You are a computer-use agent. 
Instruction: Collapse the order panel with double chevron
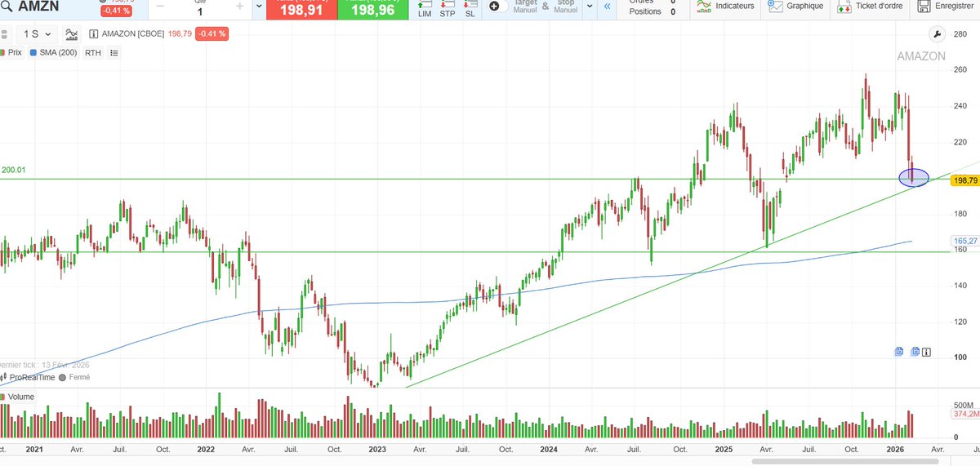(607, 7)
